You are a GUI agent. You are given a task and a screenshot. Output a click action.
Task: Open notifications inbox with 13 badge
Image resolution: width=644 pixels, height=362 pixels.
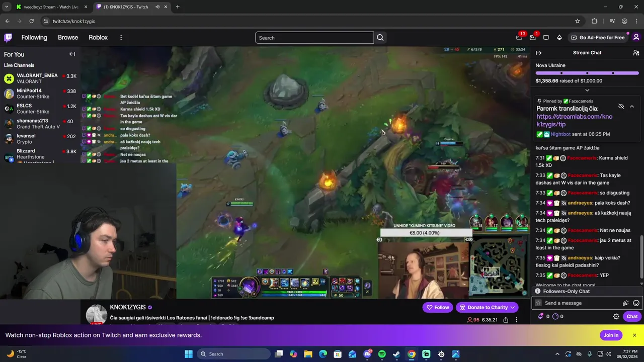tap(520, 37)
